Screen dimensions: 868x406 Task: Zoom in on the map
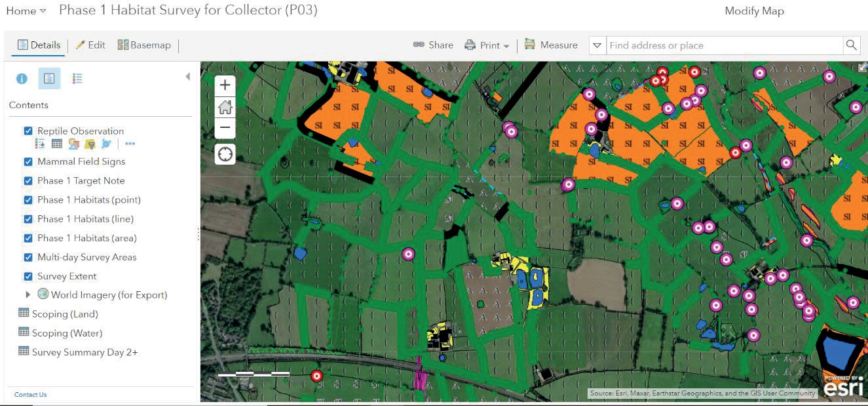click(225, 85)
